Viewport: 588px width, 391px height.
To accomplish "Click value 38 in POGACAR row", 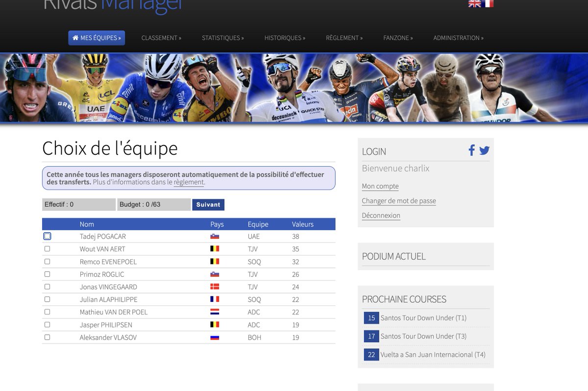I will click(x=295, y=237).
